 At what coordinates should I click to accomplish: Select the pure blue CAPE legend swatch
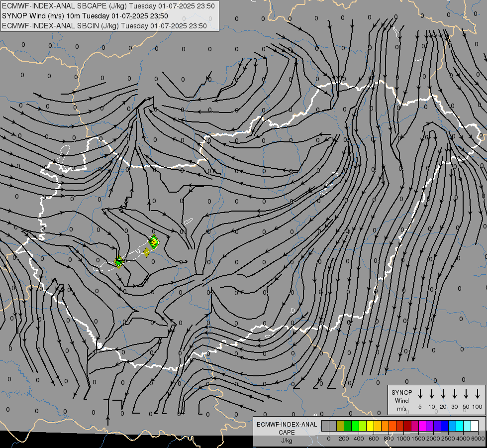pyautogui.click(x=444, y=426)
